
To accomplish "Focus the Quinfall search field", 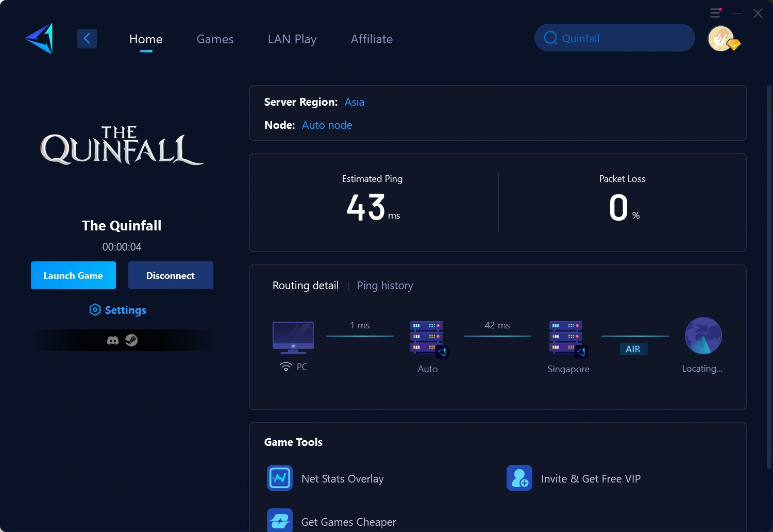I will (615, 38).
